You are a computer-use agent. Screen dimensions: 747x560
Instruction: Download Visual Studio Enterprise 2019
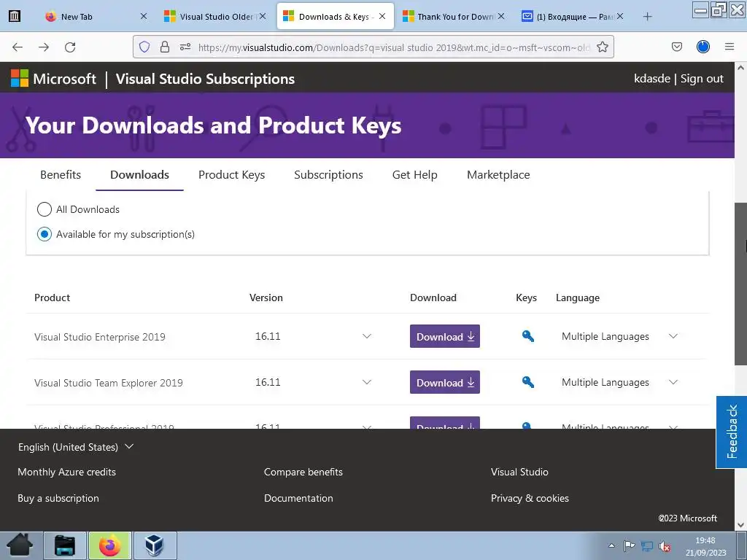point(445,336)
